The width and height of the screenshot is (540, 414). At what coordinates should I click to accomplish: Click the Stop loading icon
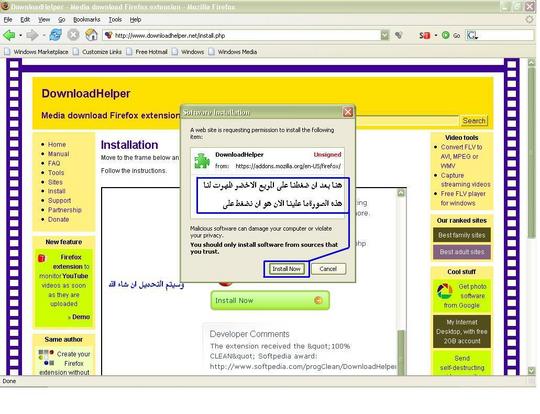[73, 35]
